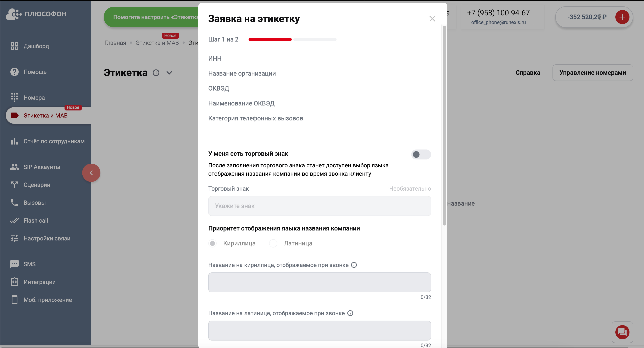Collapse the sidebar with red arrow button
This screenshot has height=348, width=644.
(91, 173)
